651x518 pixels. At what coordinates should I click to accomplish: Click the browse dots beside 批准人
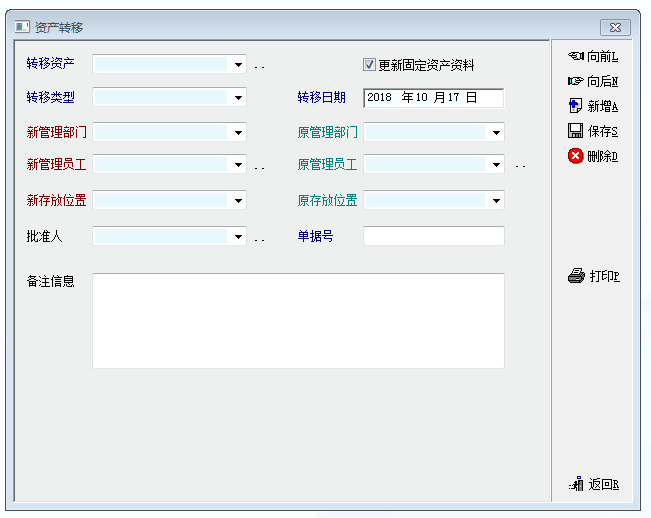tap(259, 239)
